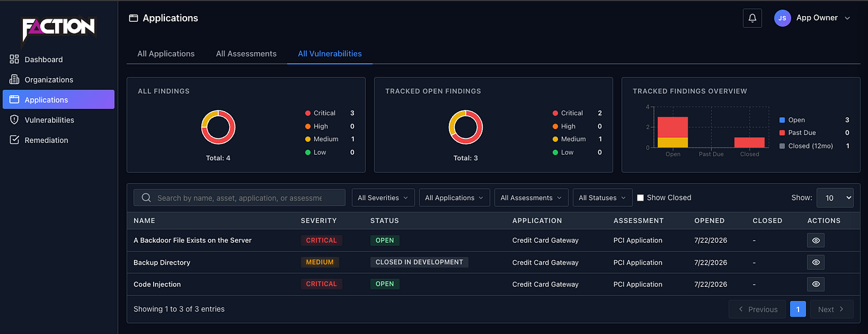Focus the vulnerability search field
The height and width of the screenshot is (334, 868).
coord(239,197)
